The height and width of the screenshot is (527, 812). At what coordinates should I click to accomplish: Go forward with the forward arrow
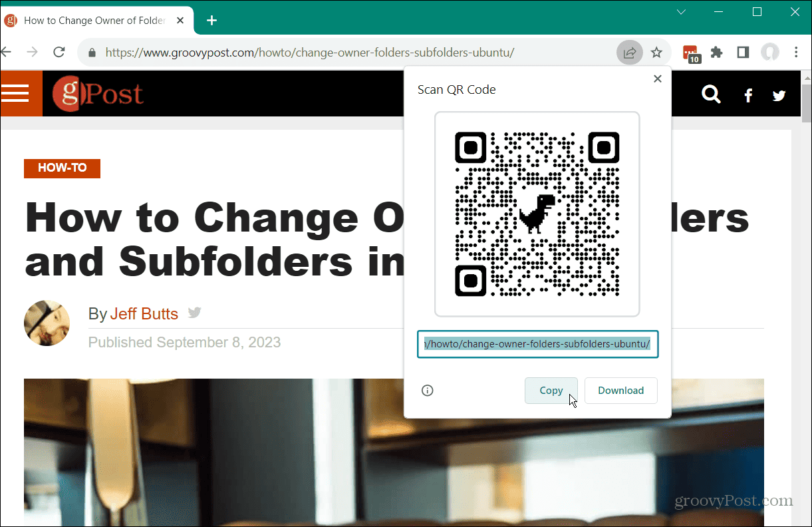click(x=32, y=53)
